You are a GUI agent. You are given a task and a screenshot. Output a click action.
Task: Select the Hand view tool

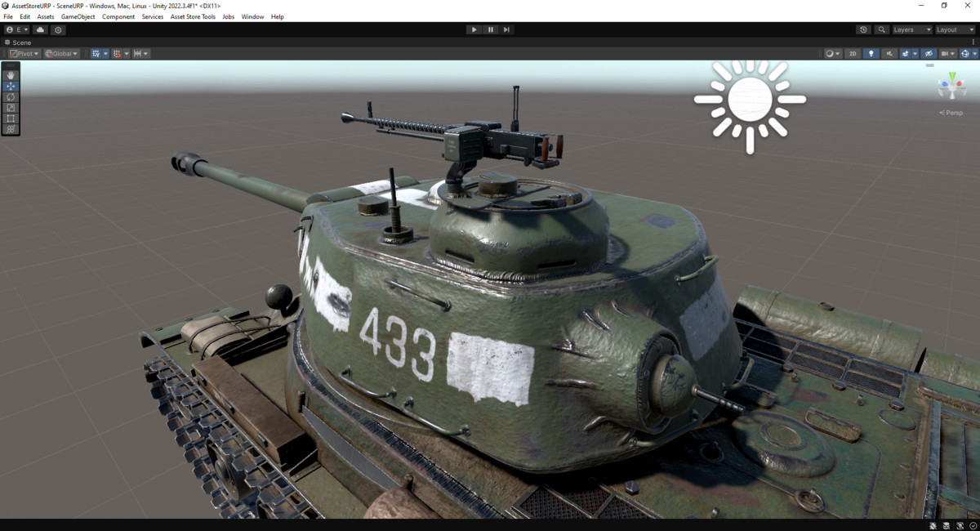[10, 75]
